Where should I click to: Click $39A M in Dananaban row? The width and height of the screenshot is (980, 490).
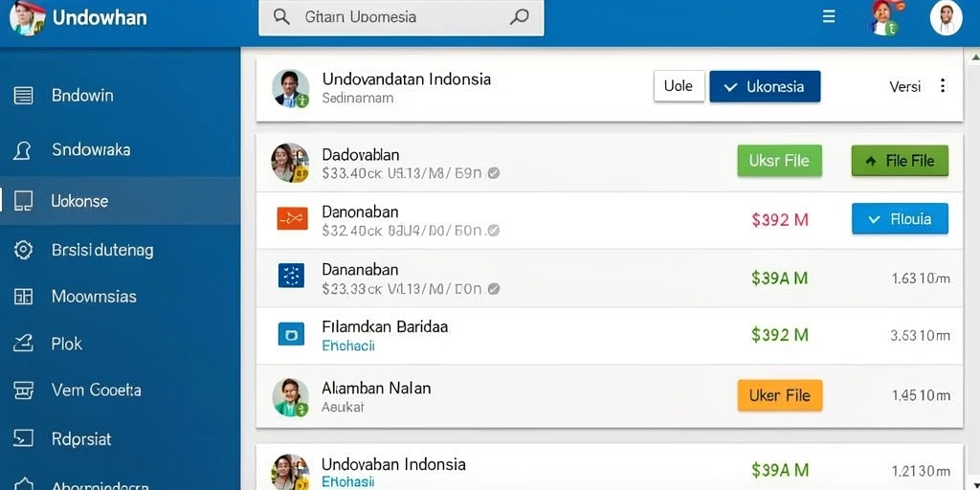click(779, 278)
